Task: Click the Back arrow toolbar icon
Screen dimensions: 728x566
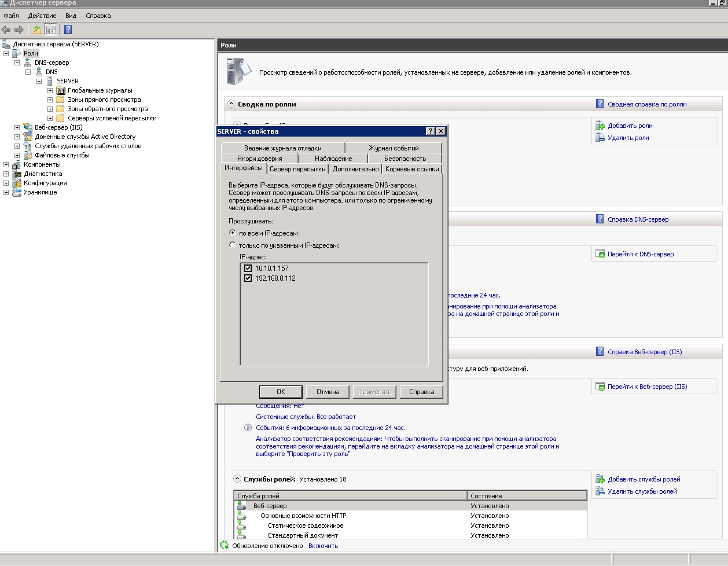Action: click(x=6, y=30)
